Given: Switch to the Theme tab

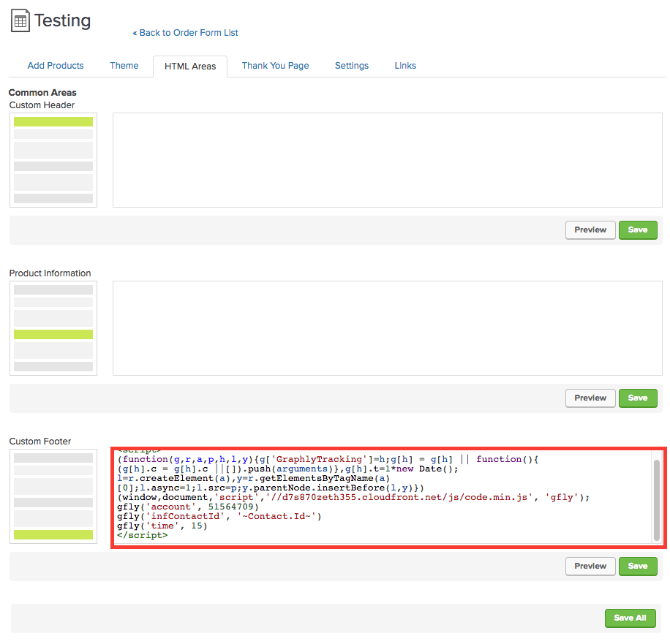Looking at the screenshot, I should tap(124, 66).
